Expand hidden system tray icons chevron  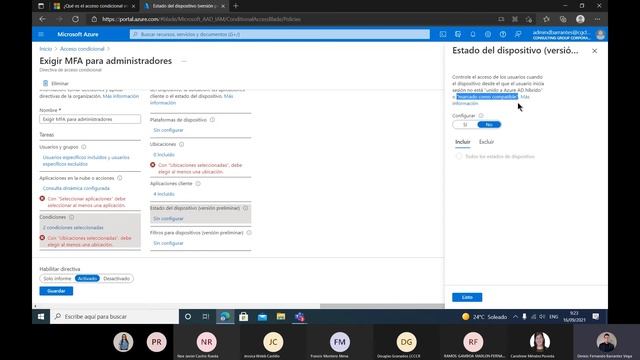(x=516, y=317)
